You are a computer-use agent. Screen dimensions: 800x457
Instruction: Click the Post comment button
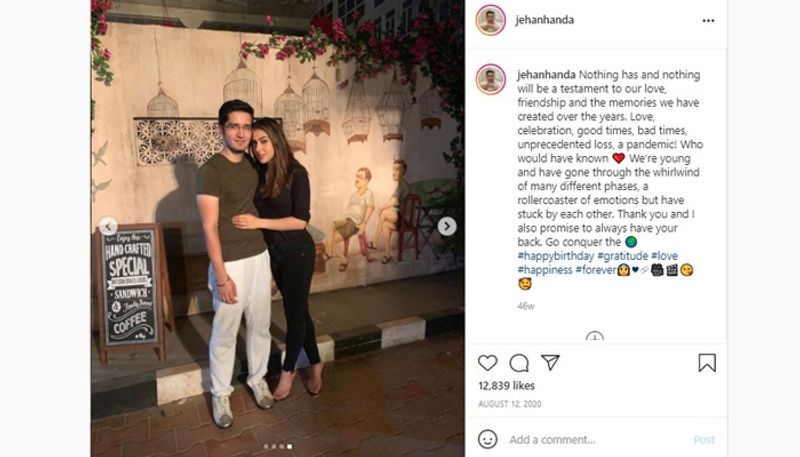click(x=704, y=440)
